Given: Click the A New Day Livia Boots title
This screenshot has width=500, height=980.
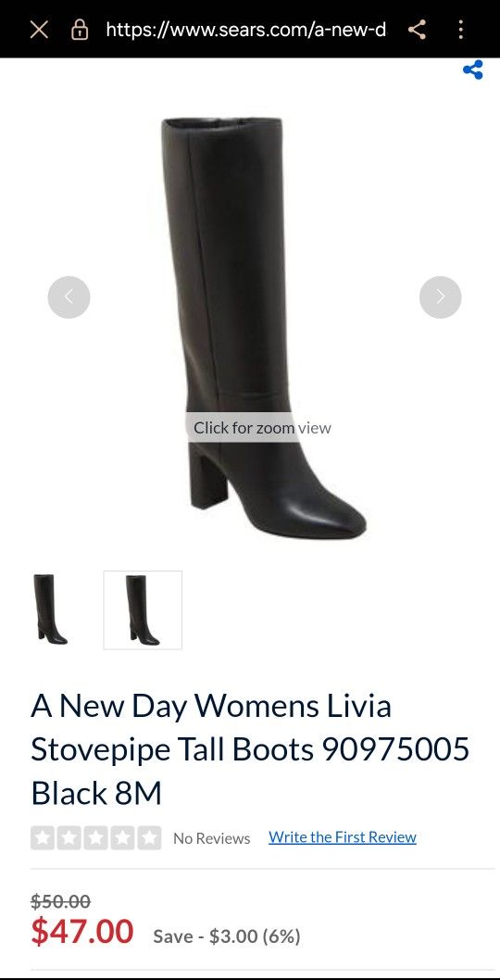Looking at the screenshot, I should [x=250, y=749].
